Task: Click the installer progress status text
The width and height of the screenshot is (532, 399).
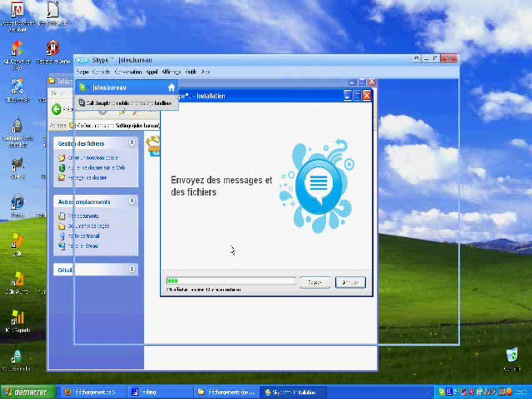Action: [203, 290]
